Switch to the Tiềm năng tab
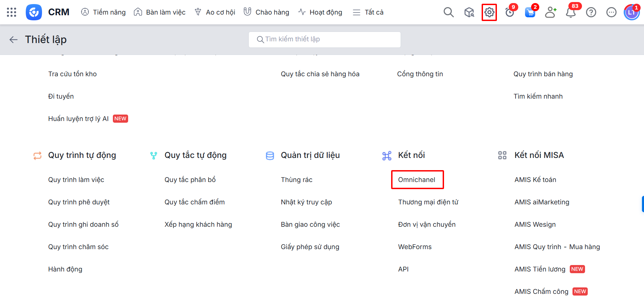The height and width of the screenshot is (303, 644). [103, 13]
